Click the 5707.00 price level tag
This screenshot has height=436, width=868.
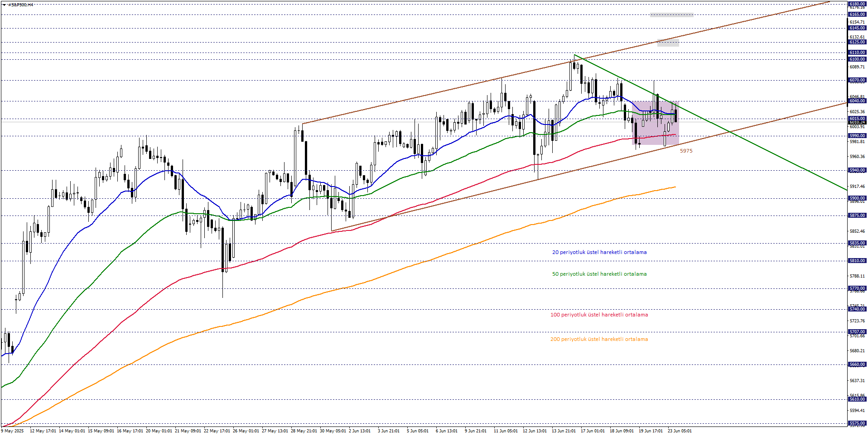pos(857,332)
